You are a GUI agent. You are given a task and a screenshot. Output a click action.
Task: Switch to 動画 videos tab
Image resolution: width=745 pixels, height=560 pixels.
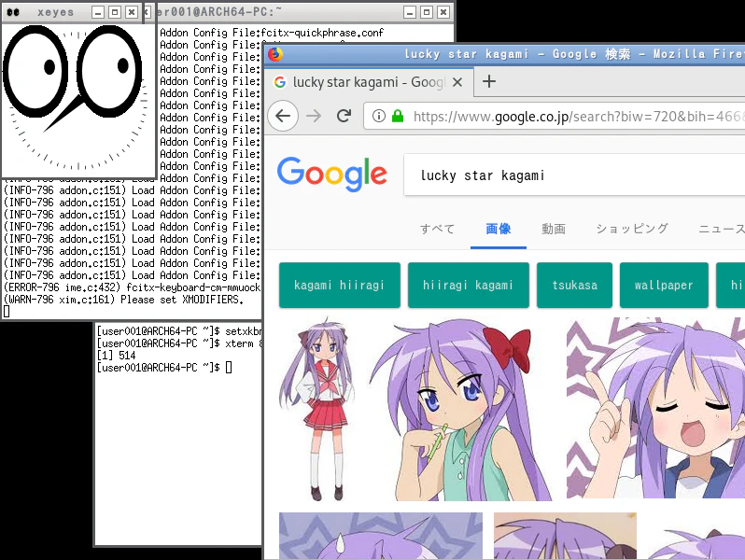[x=554, y=229]
